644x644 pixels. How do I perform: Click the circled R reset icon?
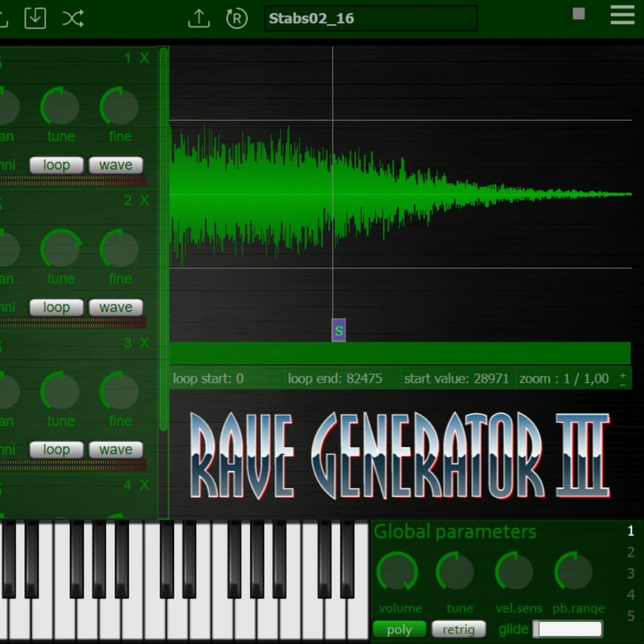pyautogui.click(x=237, y=18)
